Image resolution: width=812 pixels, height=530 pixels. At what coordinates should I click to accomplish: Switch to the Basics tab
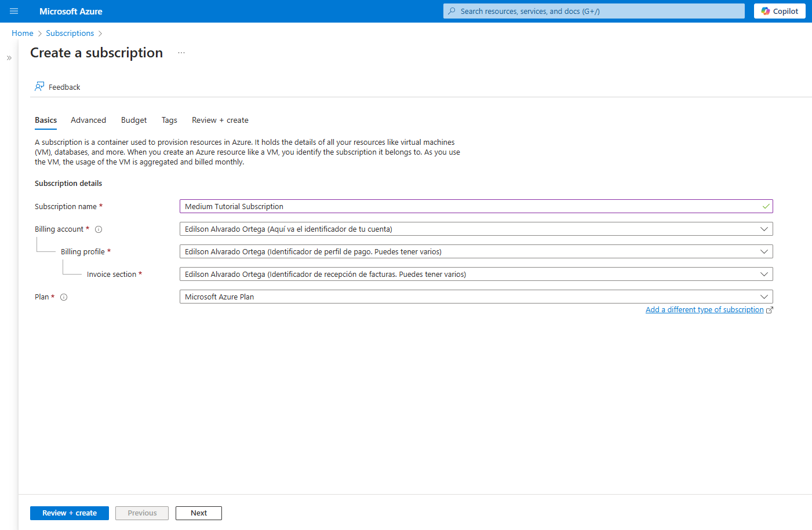tap(46, 120)
